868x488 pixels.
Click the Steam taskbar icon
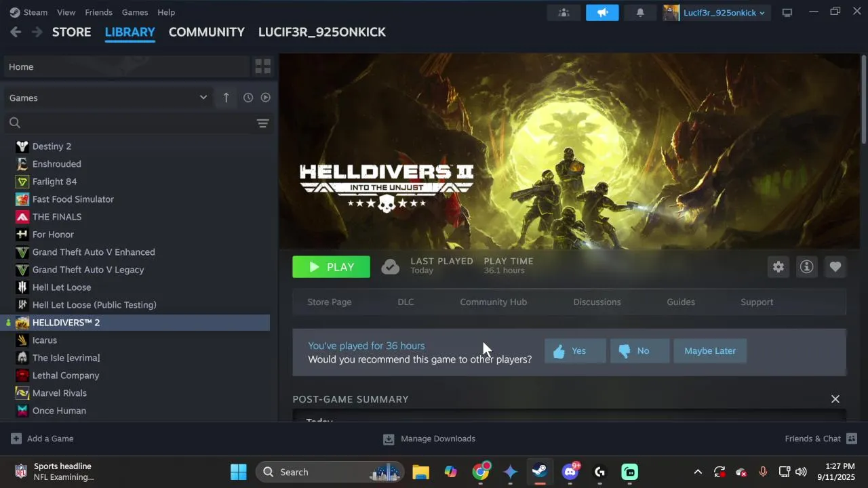[540, 472]
